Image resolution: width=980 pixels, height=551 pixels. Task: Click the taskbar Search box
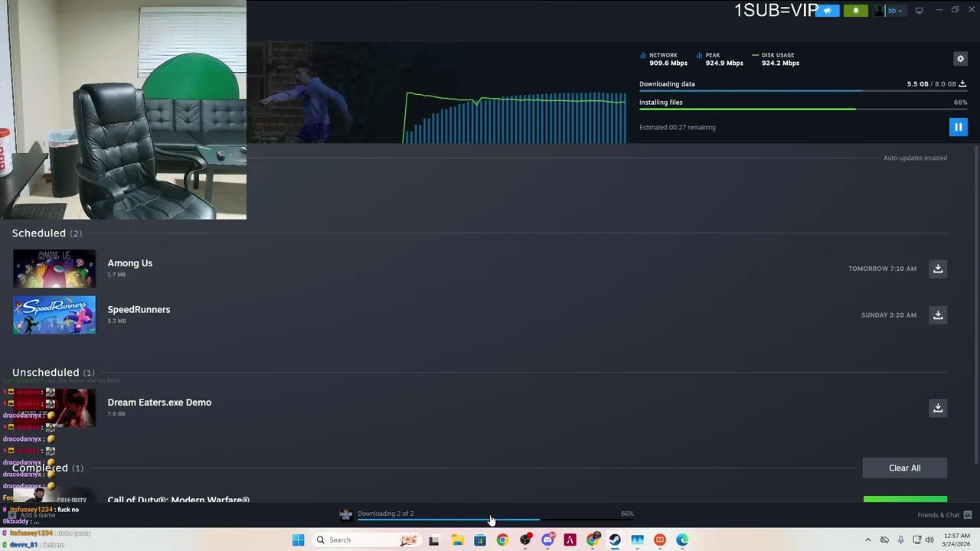(x=367, y=540)
